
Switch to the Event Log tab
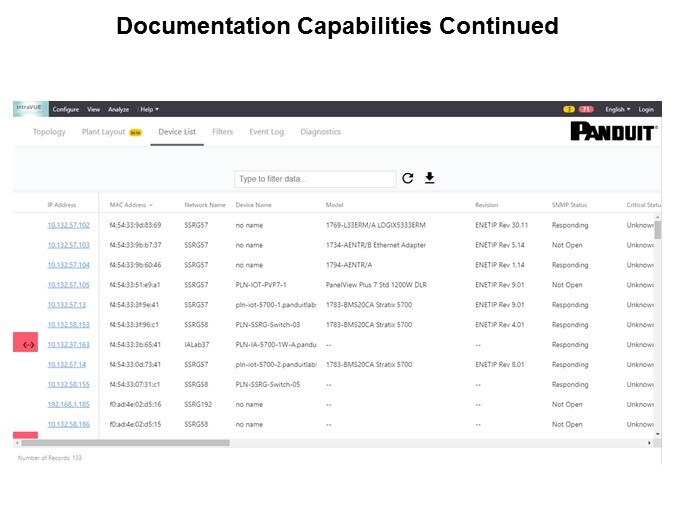266,132
